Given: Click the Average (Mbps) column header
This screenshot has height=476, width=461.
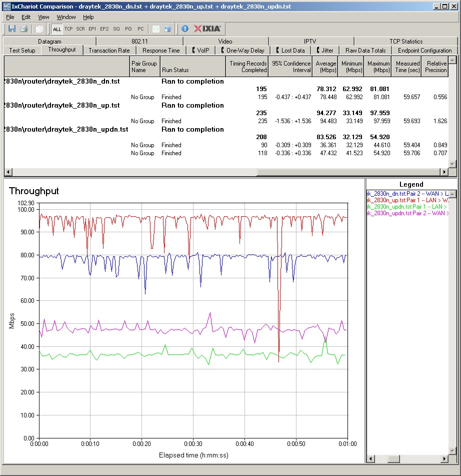Looking at the screenshot, I should tap(325, 67).
